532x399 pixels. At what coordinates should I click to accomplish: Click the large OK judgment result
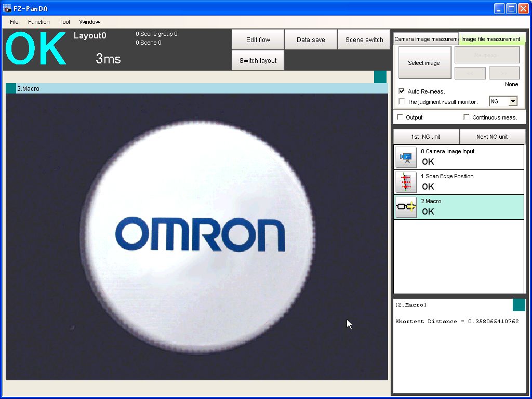pos(36,48)
